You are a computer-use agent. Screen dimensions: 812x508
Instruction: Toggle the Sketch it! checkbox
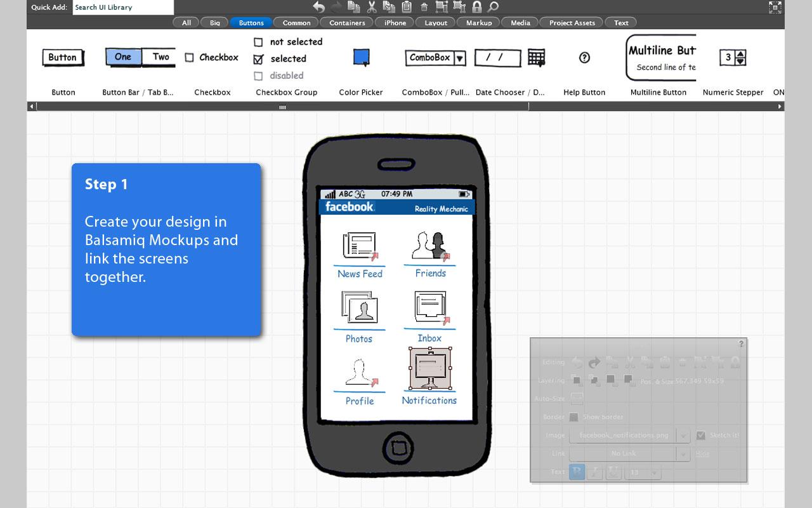click(x=700, y=435)
